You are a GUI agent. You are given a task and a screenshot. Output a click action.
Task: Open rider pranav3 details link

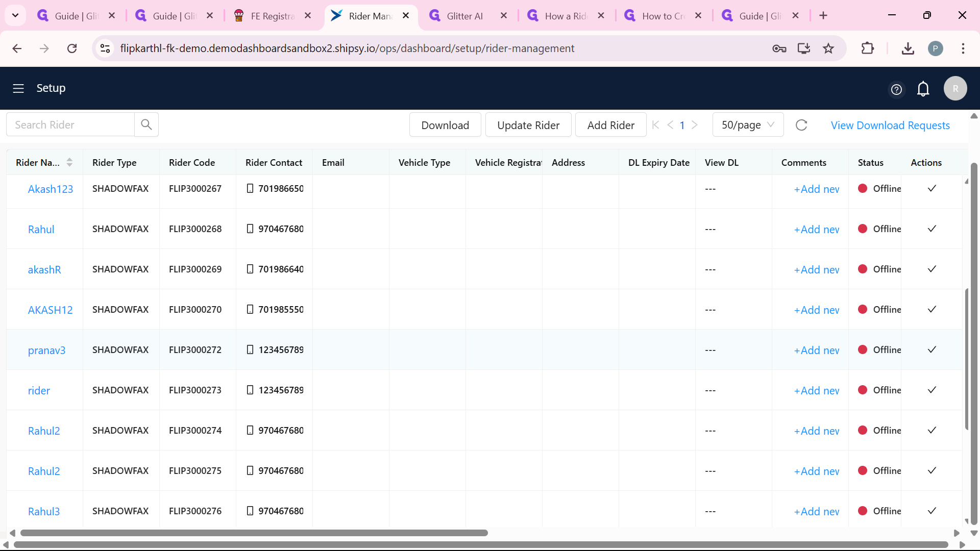[46, 350]
